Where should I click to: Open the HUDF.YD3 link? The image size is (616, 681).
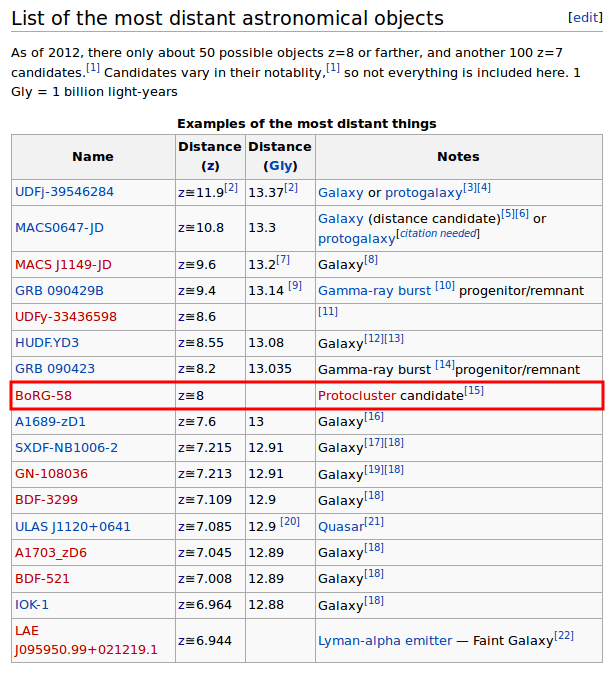coord(47,343)
